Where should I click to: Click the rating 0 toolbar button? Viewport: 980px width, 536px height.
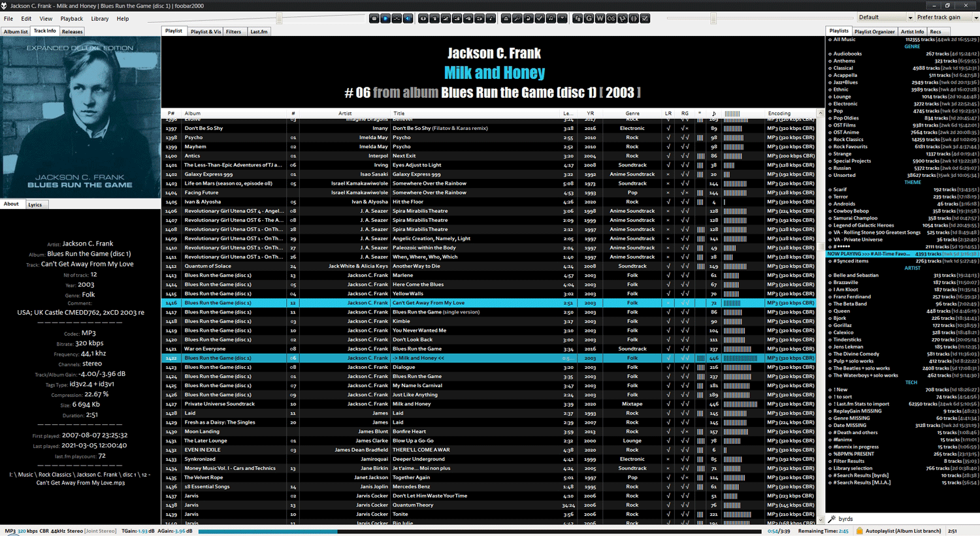[x=423, y=18]
